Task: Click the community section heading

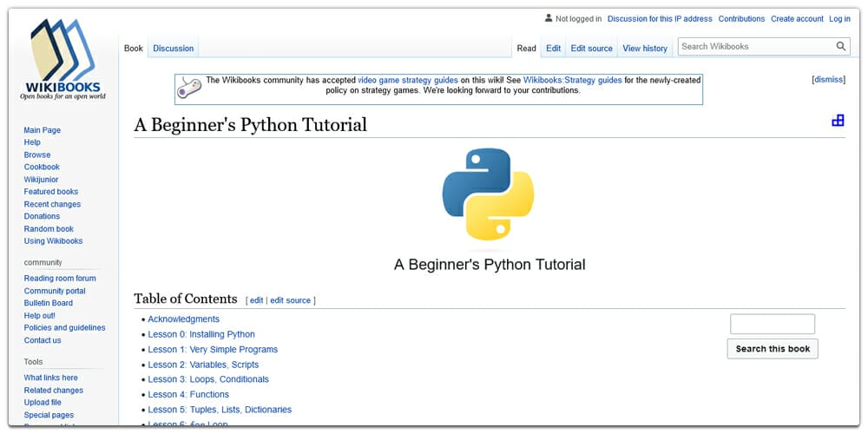Action: click(43, 262)
